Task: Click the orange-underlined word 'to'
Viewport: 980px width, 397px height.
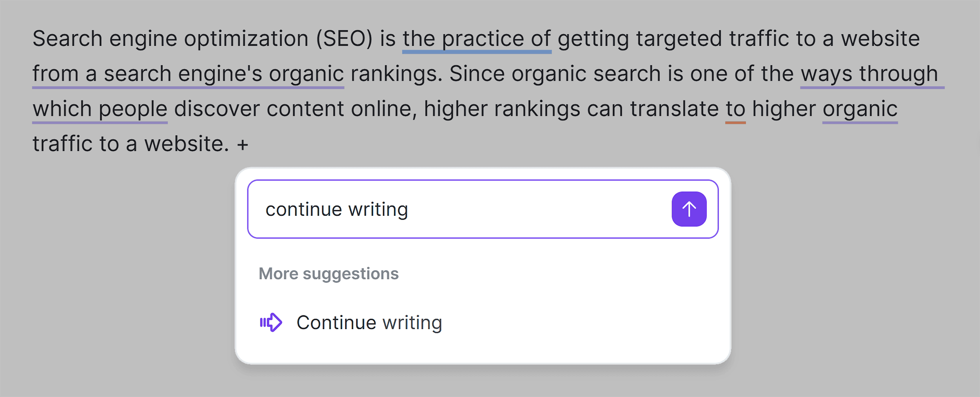Action: pyautogui.click(x=735, y=108)
